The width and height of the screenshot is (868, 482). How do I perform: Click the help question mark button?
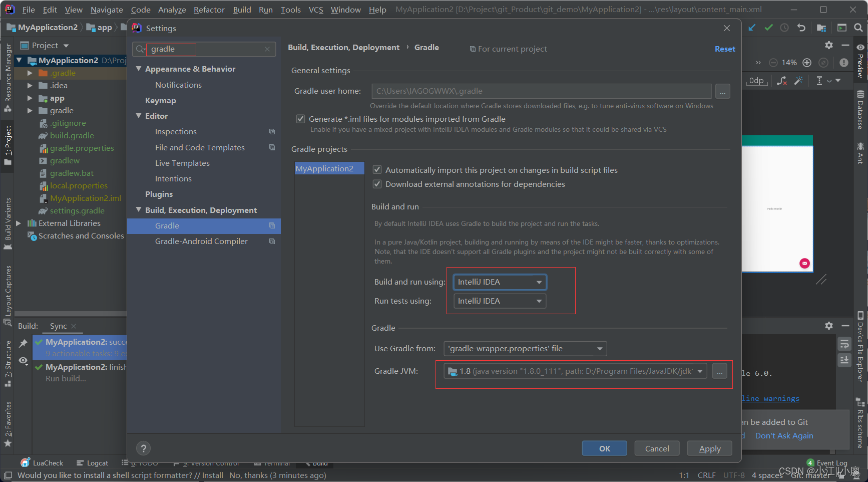tap(144, 448)
